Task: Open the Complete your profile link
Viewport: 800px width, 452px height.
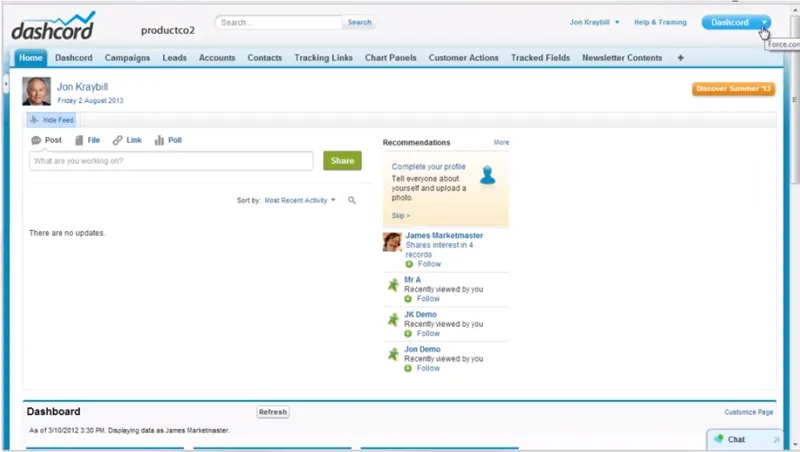Action: pos(429,167)
